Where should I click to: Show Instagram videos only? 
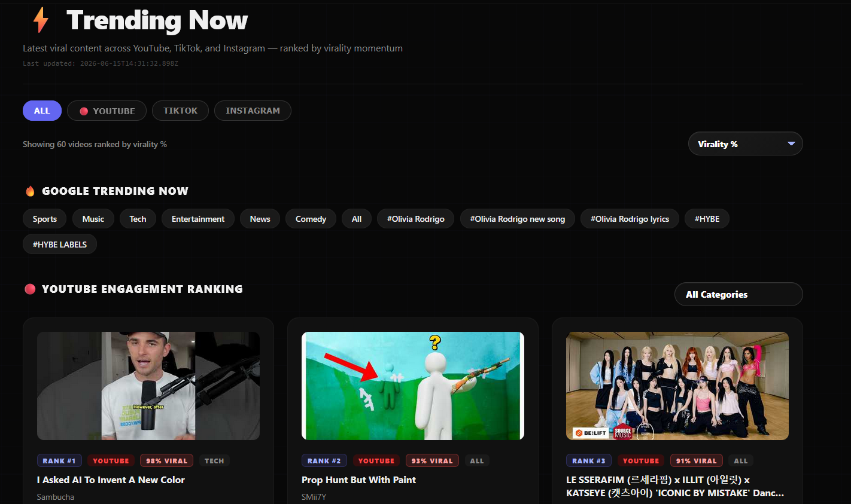click(253, 111)
